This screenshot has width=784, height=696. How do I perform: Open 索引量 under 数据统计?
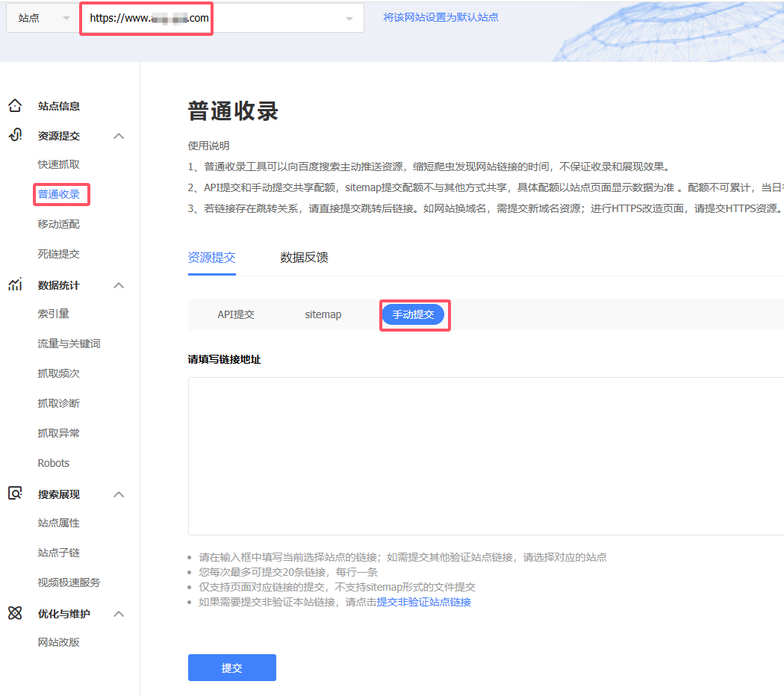click(x=54, y=314)
